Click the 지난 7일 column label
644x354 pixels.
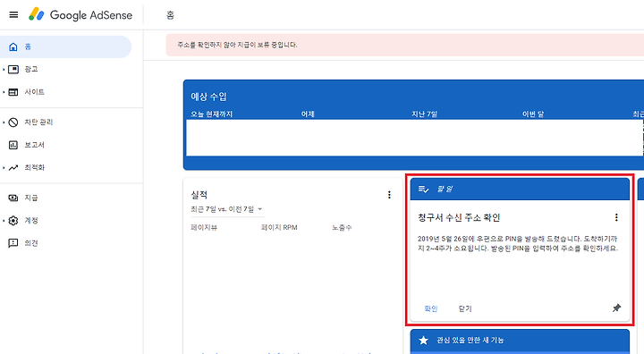[x=424, y=114]
